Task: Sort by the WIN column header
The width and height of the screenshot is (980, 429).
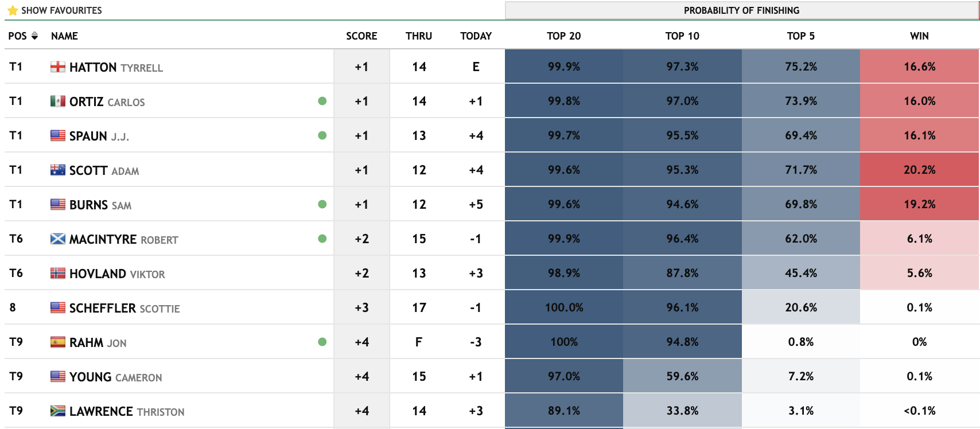Action: (919, 36)
